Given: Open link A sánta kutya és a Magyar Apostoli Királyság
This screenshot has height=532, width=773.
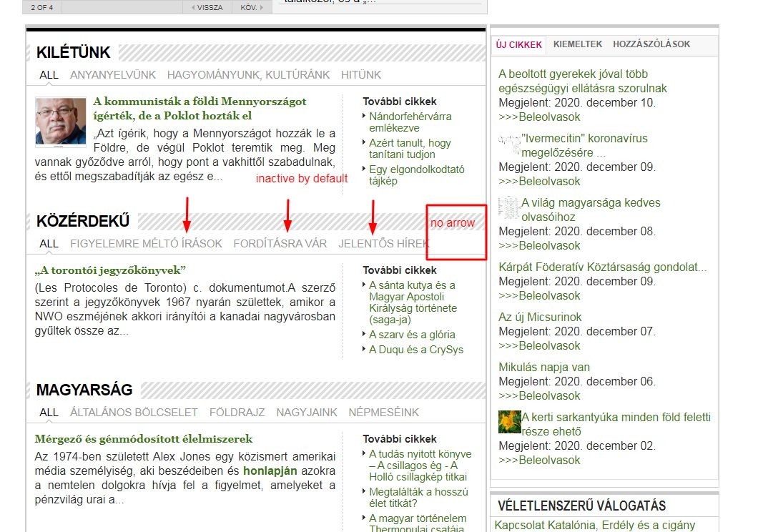Looking at the screenshot, I should click(x=413, y=302).
